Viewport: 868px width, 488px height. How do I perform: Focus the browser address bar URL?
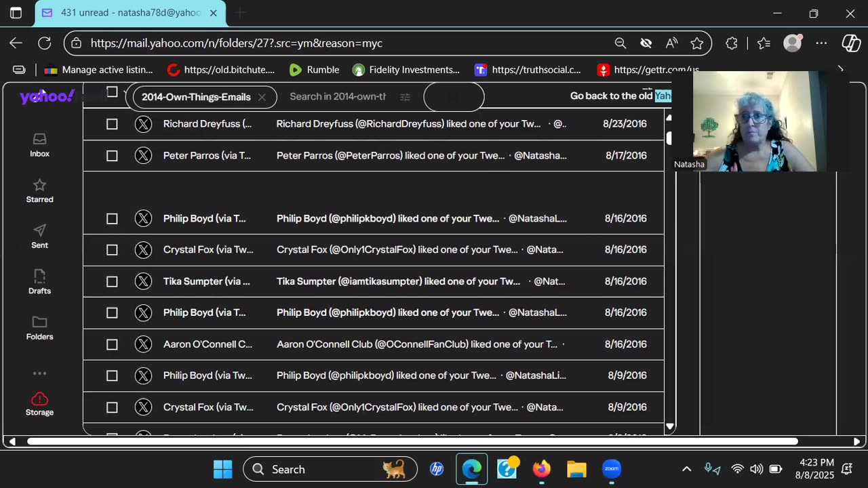click(237, 43)
